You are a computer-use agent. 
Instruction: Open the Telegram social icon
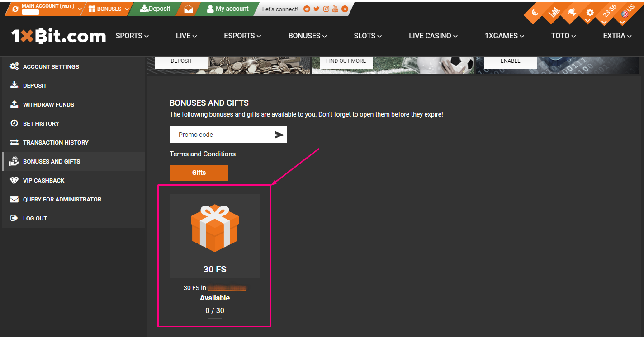pos(345,9)
